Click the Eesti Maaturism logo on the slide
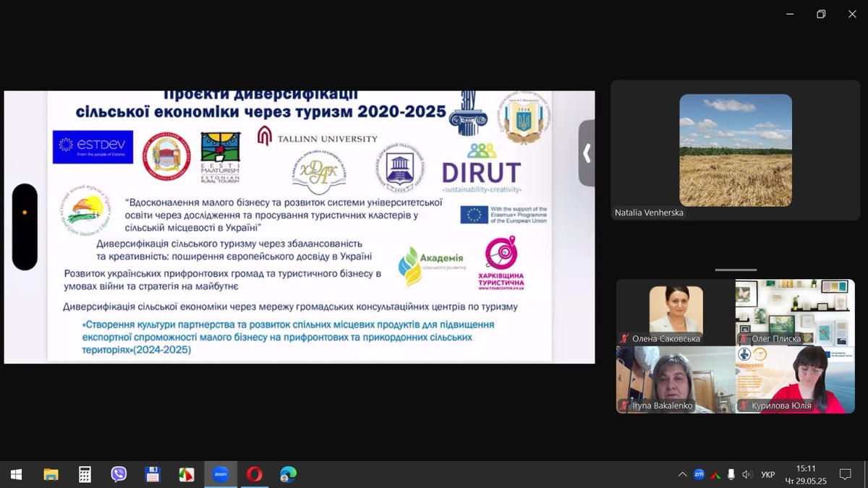 (x=221, y=157)
